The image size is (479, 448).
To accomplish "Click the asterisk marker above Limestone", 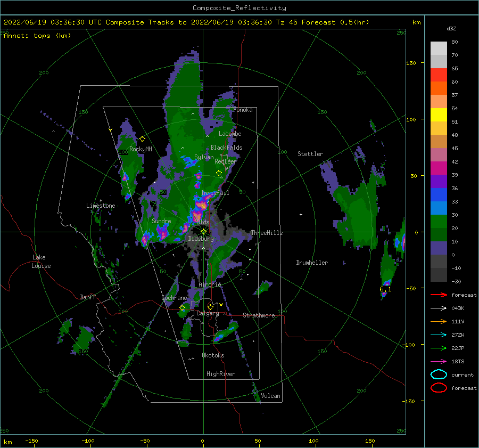I will pos(101,201).
